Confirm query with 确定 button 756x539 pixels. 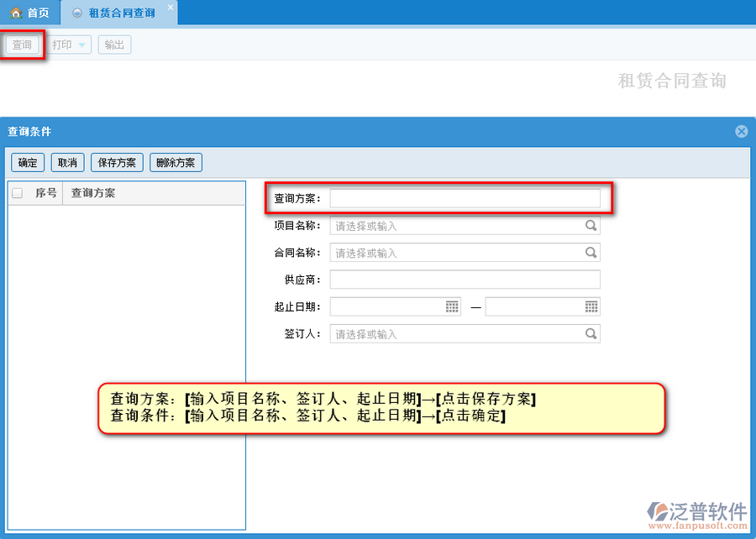(28, 163)
